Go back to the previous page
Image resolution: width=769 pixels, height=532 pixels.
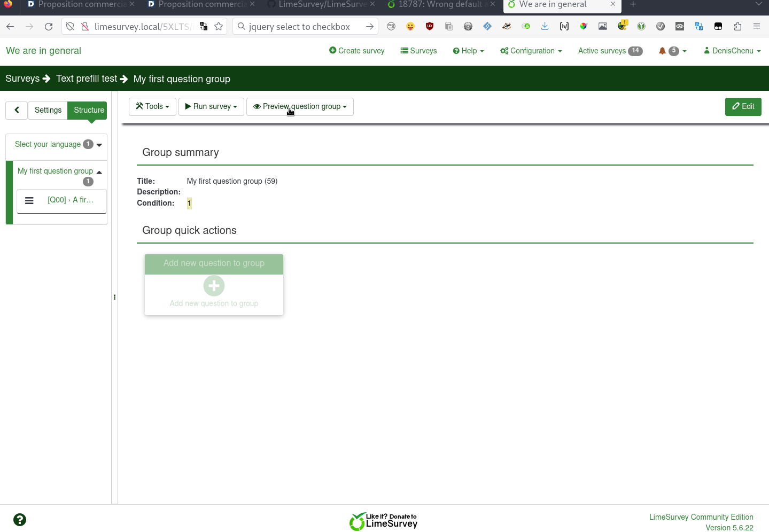[x=10, y=26]
